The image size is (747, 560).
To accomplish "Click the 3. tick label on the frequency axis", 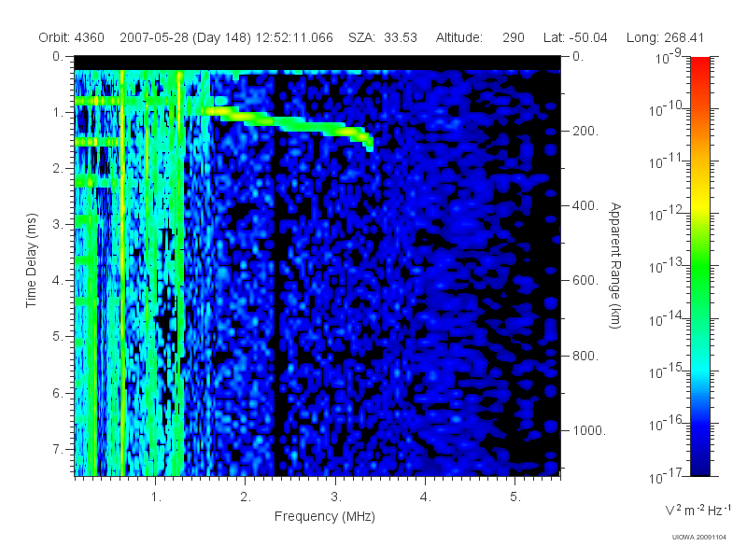I will (336, 497).
